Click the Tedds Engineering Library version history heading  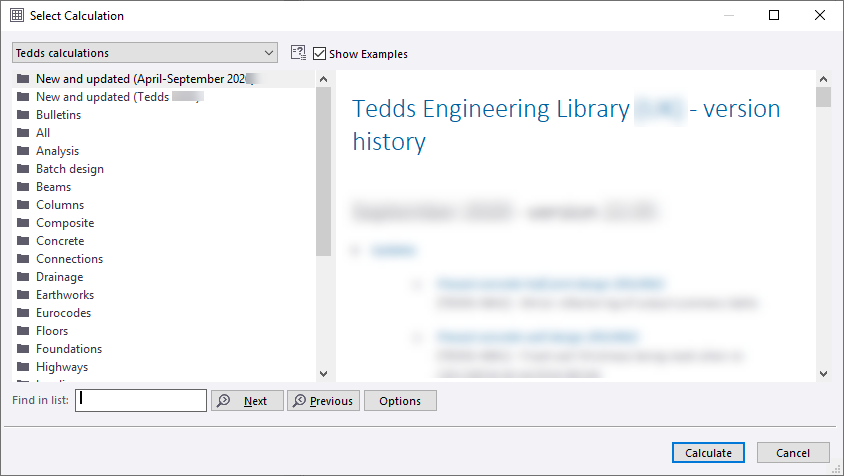click(x=566, y=125)
